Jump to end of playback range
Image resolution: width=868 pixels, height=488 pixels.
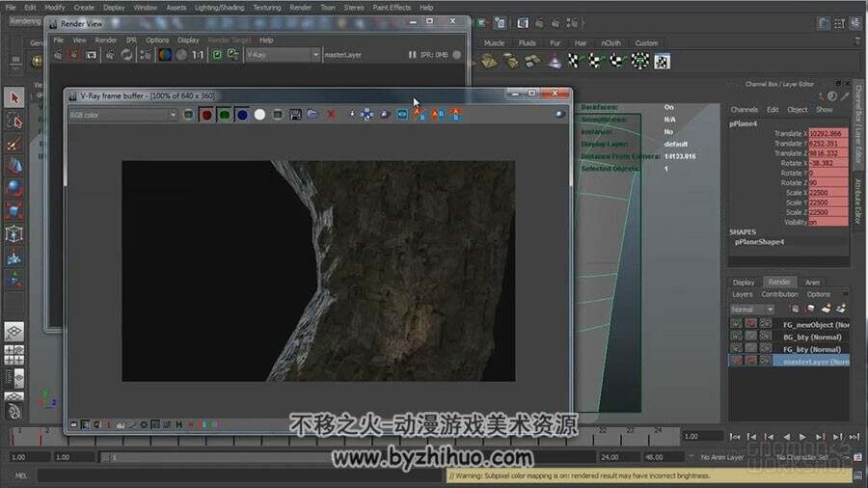coord(854,437)
